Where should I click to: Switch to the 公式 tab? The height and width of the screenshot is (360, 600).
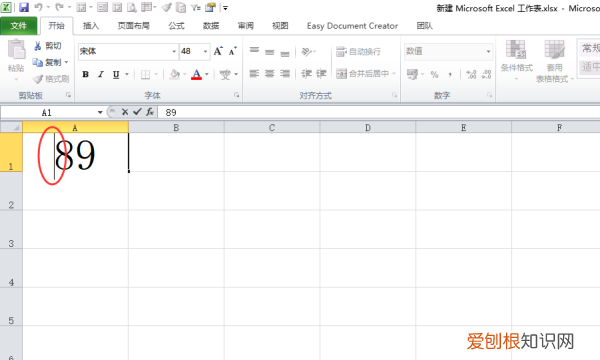[176, 26]
